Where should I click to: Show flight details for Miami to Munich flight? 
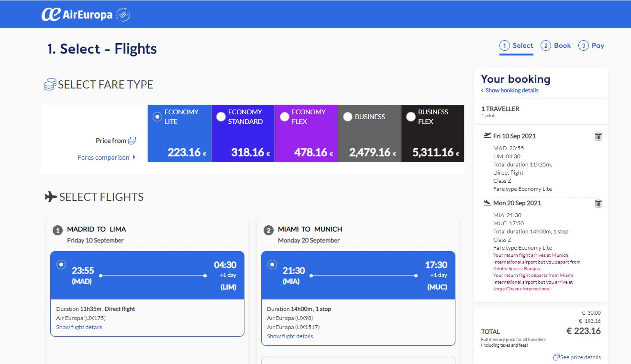[x=290, y=336]
